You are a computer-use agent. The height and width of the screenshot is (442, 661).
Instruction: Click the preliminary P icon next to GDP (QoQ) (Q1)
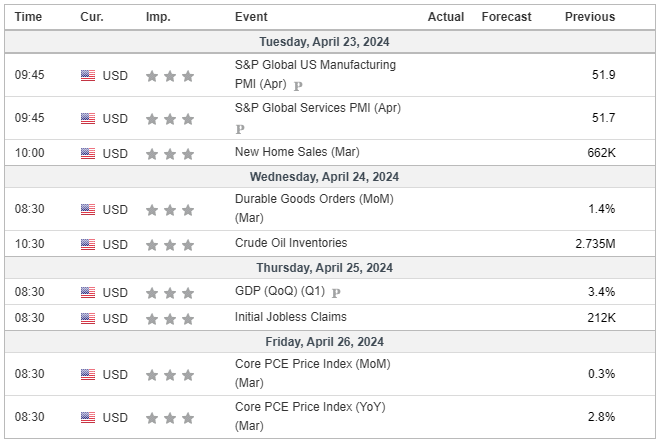click(336, 293)
